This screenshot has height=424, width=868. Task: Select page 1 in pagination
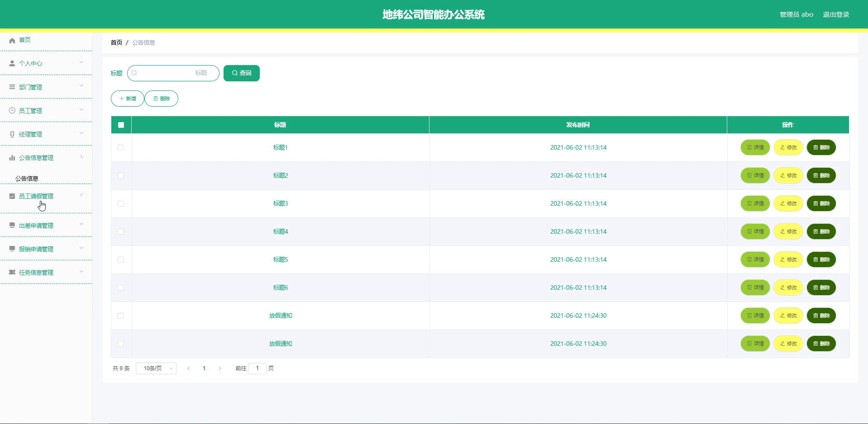pos(204,368)
